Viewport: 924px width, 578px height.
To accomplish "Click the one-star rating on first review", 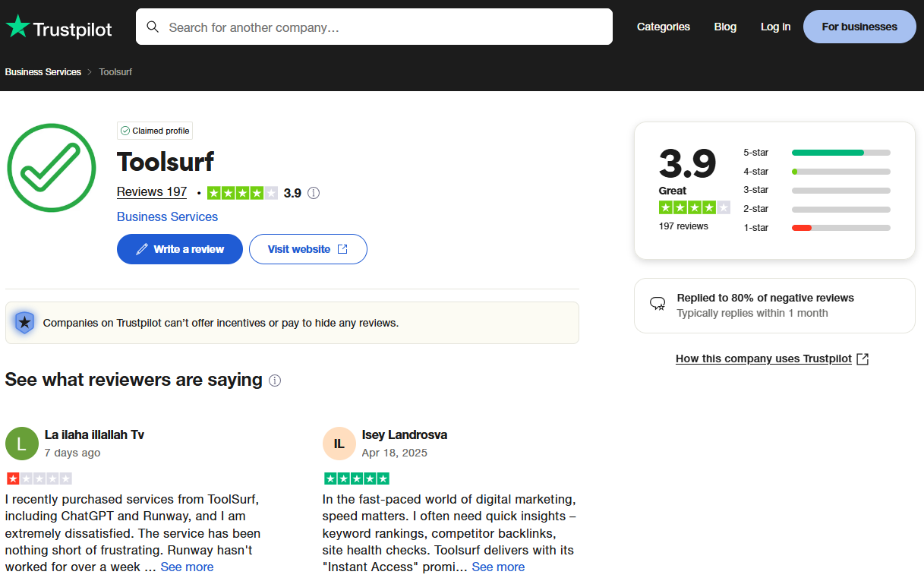I will [39, 479].
